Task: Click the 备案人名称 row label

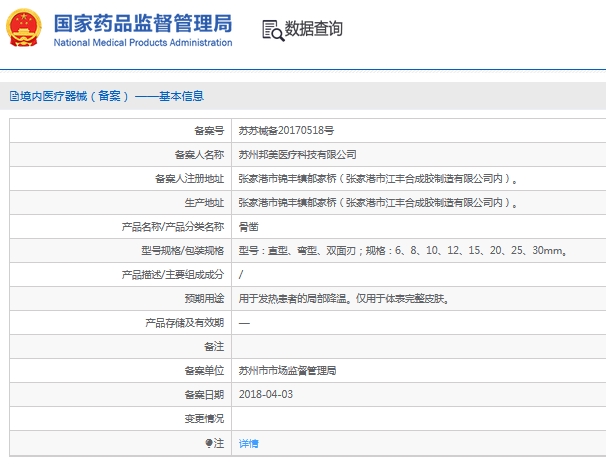Action: click(199, 155)
